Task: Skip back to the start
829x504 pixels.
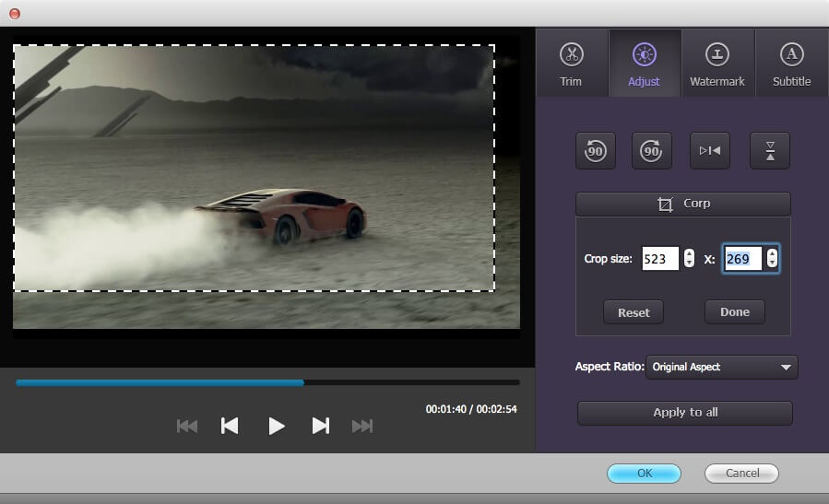Action: tap(186, 426)
